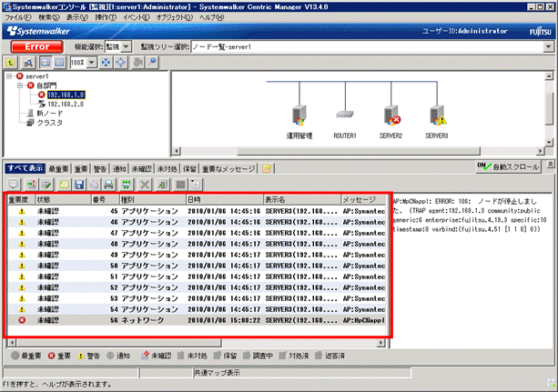Click the search node magnifier toolbar icon
Screen dimensions: 558x392
[x=27, y=63]
